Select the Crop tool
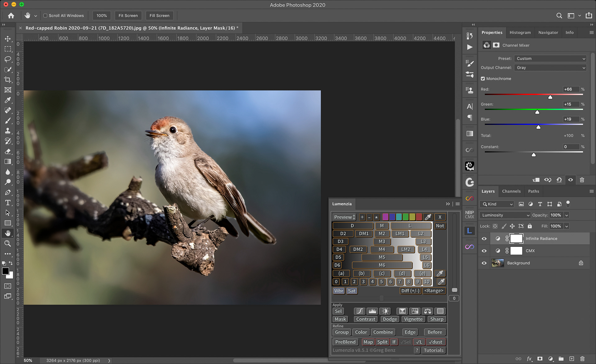Screen dimensions: 596x364 8,80
